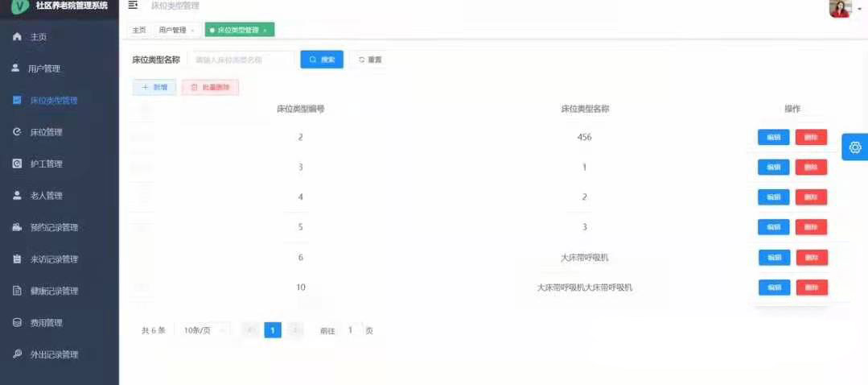Click the 重置 reset button
The image size is (868, 385).
coord(370,60)
